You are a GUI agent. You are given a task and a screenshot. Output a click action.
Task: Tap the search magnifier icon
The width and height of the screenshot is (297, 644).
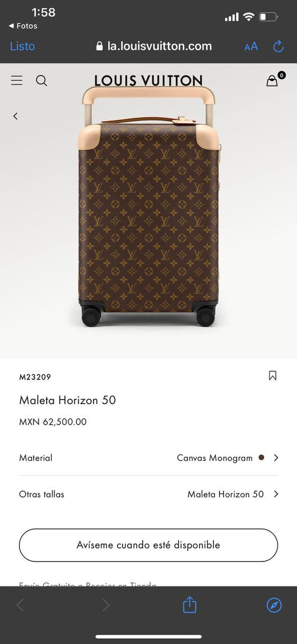pos(41,80)
